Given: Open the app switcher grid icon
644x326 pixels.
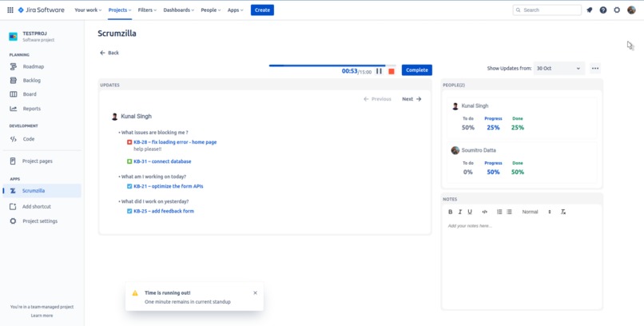Looking at the screenshot, I should (10, 10).
